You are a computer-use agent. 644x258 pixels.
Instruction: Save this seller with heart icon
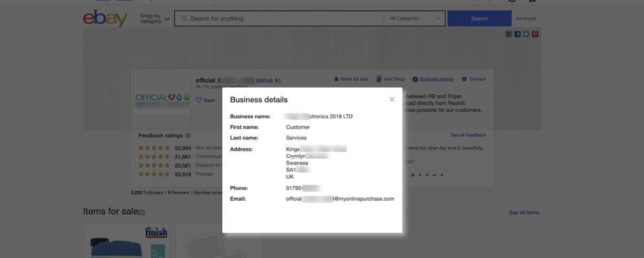205,100
